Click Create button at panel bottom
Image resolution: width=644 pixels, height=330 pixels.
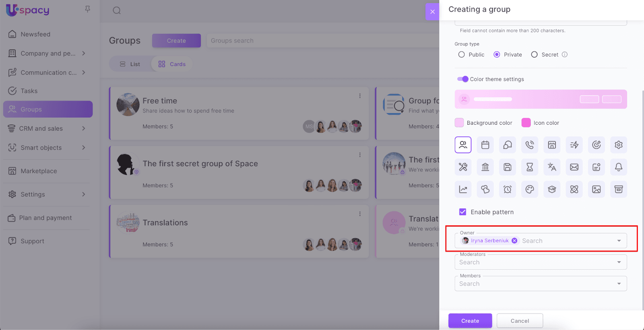[470, 321]
